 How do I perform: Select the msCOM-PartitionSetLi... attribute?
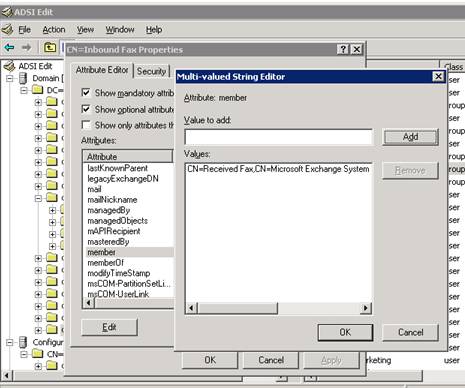[128, 284]
